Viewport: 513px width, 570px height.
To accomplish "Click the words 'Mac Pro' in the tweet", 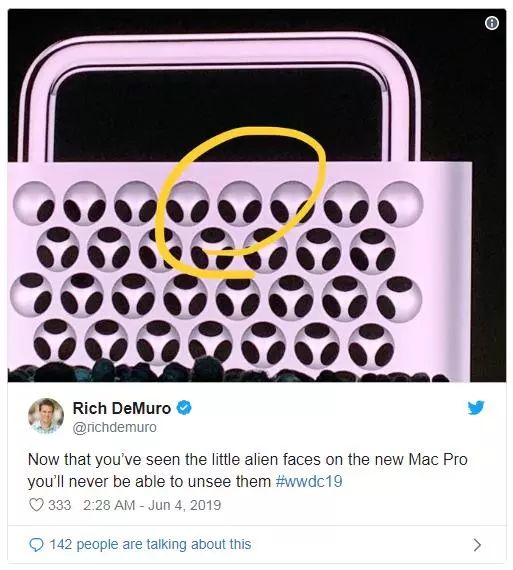I will coord(438,459).
